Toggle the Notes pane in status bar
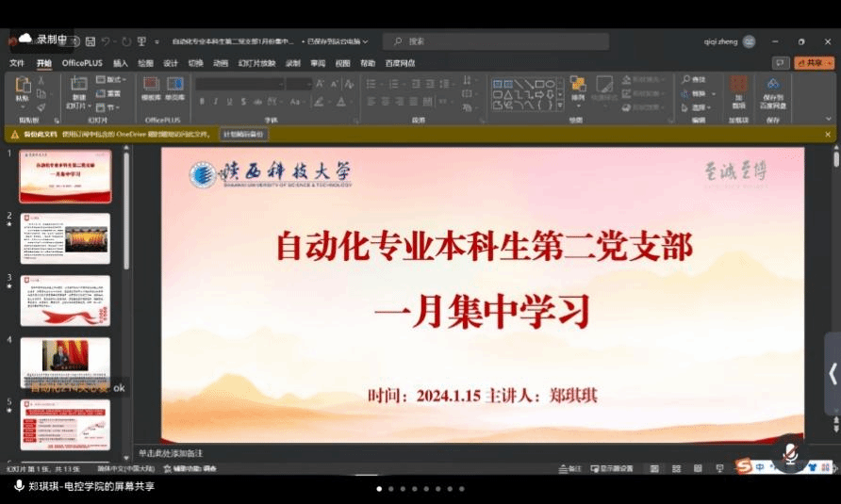This screenshot has height=504, width=841. click(569, 468)
